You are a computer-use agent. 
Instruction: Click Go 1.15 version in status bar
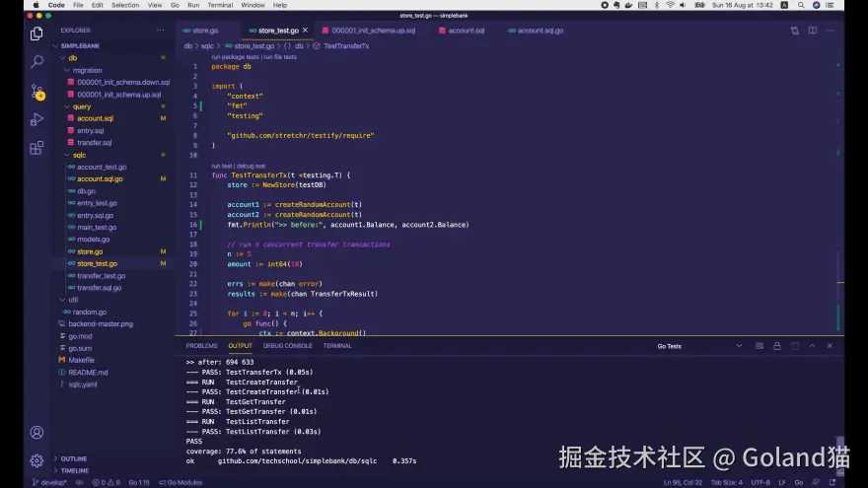(139, 482)
